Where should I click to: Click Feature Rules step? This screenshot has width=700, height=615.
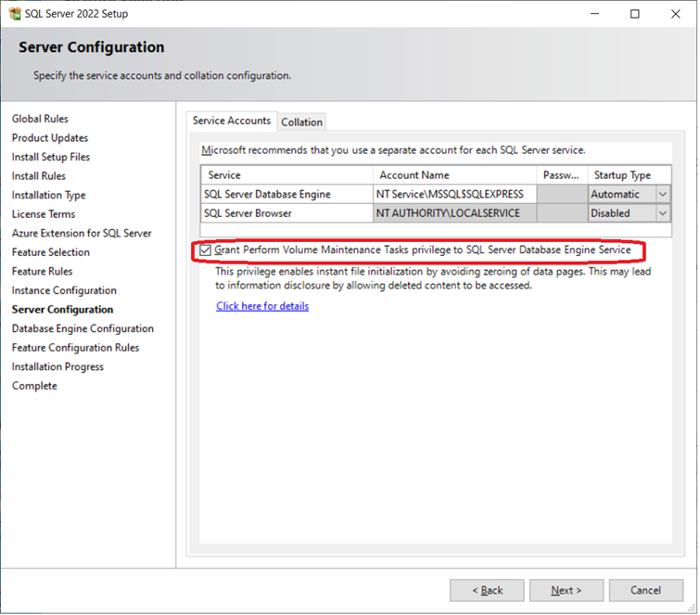click(43, 272)
